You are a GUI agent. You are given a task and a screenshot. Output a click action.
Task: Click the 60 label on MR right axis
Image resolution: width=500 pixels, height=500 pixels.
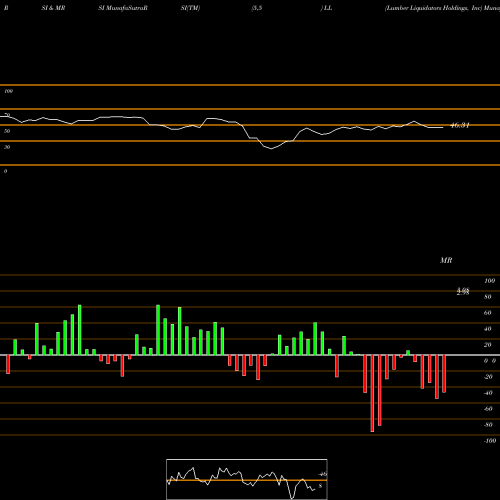tap(488, 313)
